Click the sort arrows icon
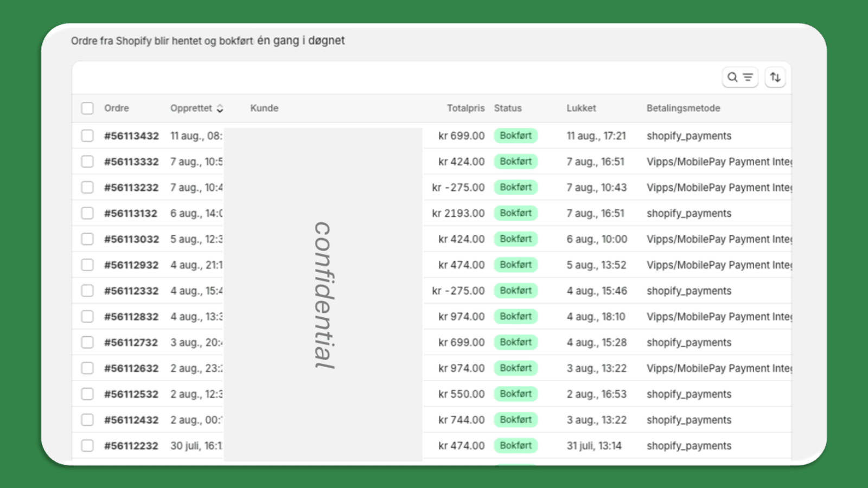The width and height of the screenshot is (868, 488). (775, 77)
